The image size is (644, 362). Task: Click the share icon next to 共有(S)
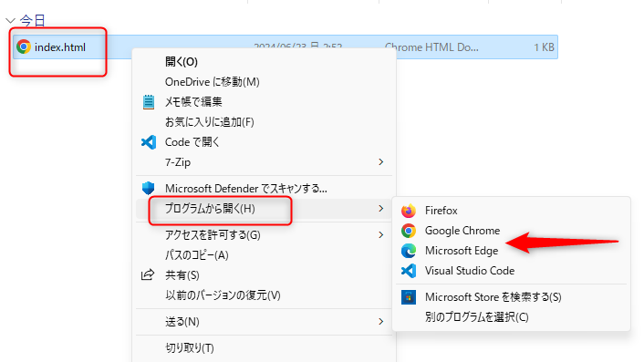point(148,274)
